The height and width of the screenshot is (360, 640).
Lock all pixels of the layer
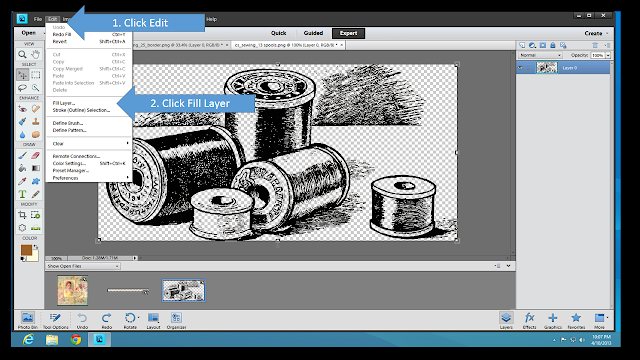(553, 45)
